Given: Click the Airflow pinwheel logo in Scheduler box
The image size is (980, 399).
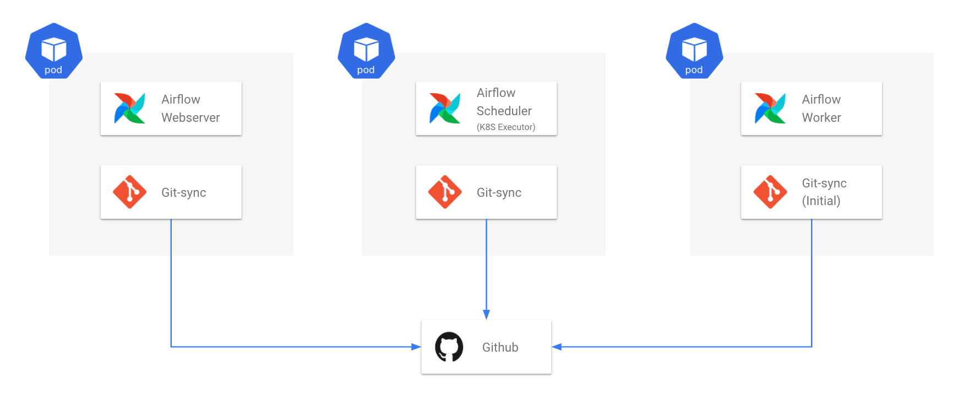Looking at the screenshot, I should tap(445, 108).
